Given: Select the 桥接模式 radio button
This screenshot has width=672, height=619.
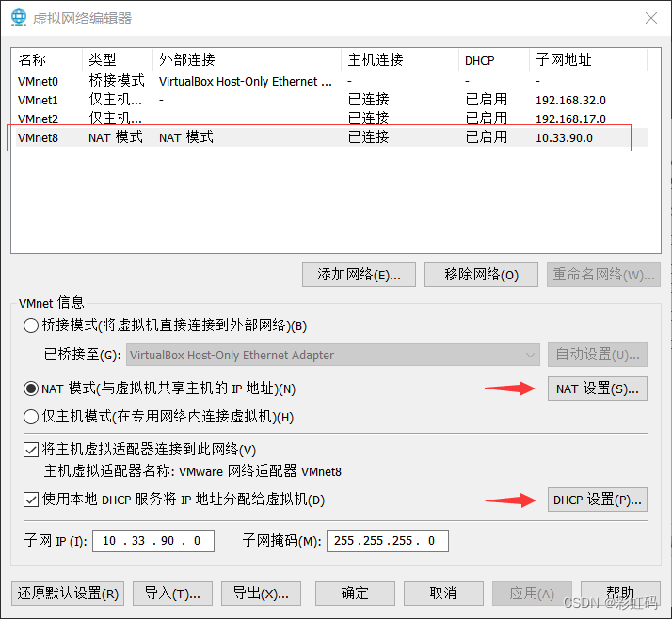Looking at the screenshot, I should click(31, 326).
